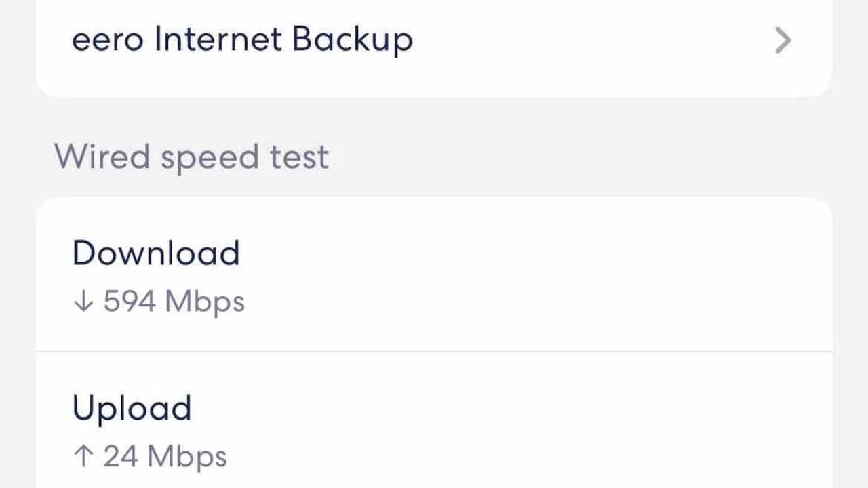The width and height of the screenshot is (868, 488).
Task: Select the Download title text
Action: [x=156, y=253]
